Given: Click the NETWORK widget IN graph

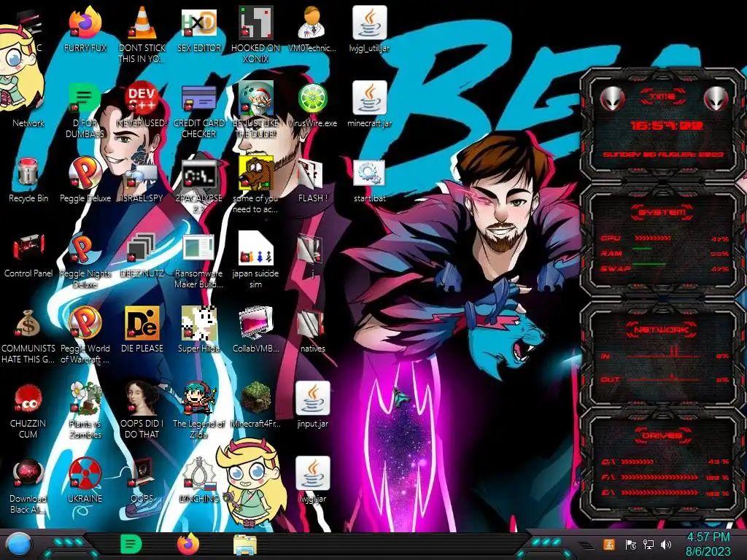Looking at the screenshot, I should [x=664, y=354].
